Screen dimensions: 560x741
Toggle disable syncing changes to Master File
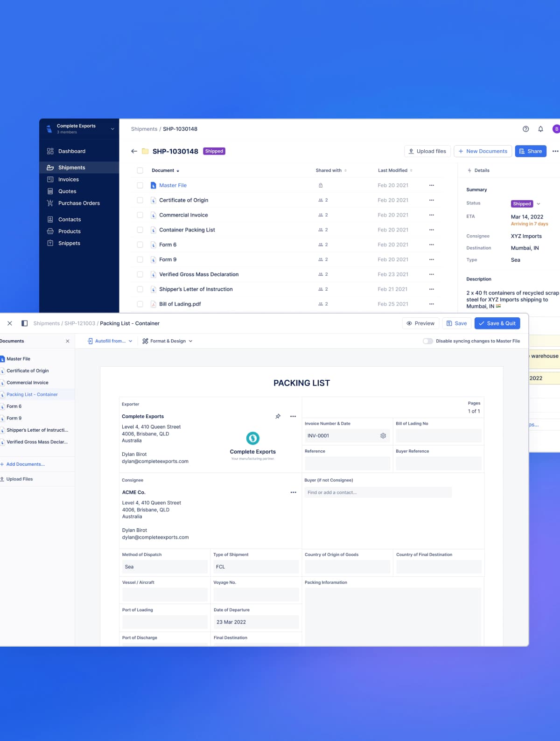tap(427, 341)
